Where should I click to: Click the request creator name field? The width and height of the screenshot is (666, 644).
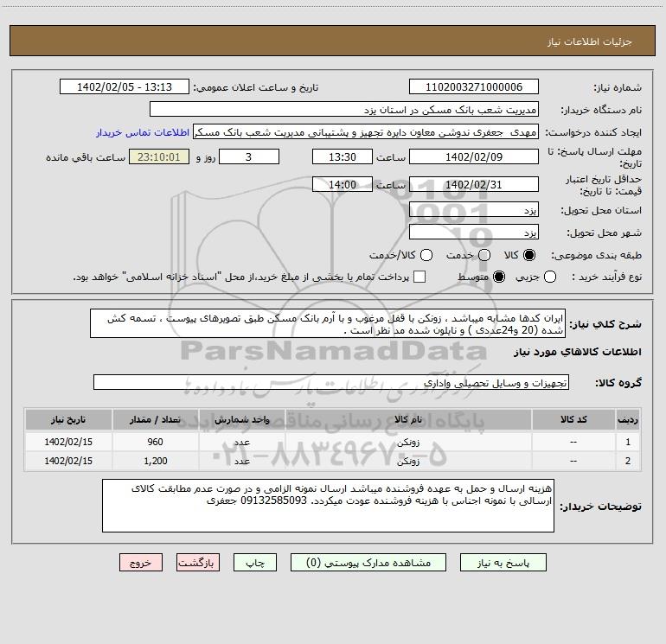366,132
